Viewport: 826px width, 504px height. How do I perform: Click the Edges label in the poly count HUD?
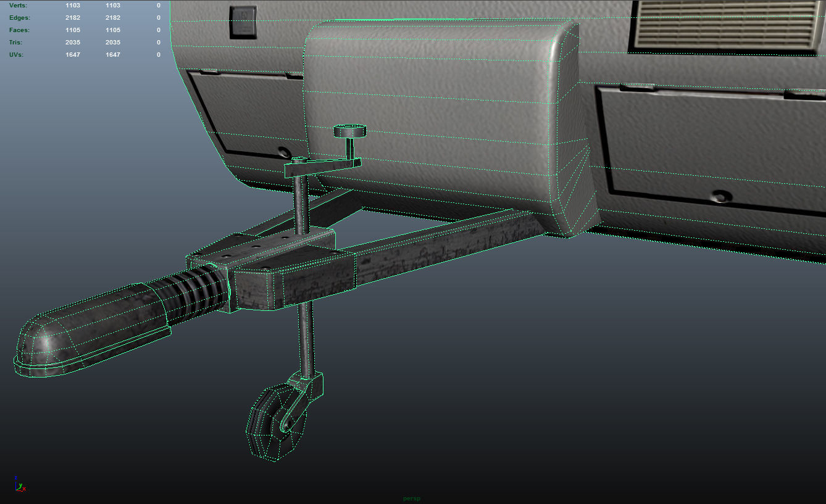[x=19, y=18]
